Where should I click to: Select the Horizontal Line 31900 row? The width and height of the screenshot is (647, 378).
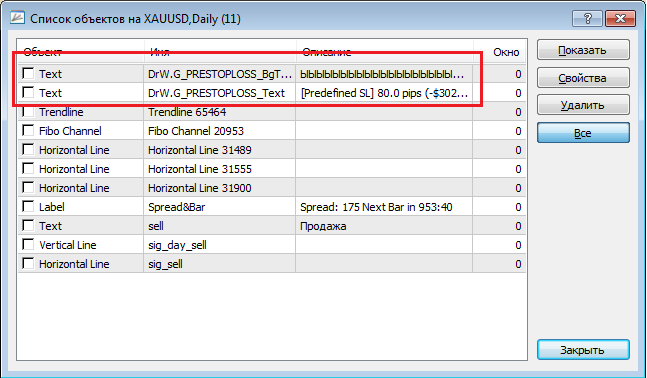[x=272, y=188]
